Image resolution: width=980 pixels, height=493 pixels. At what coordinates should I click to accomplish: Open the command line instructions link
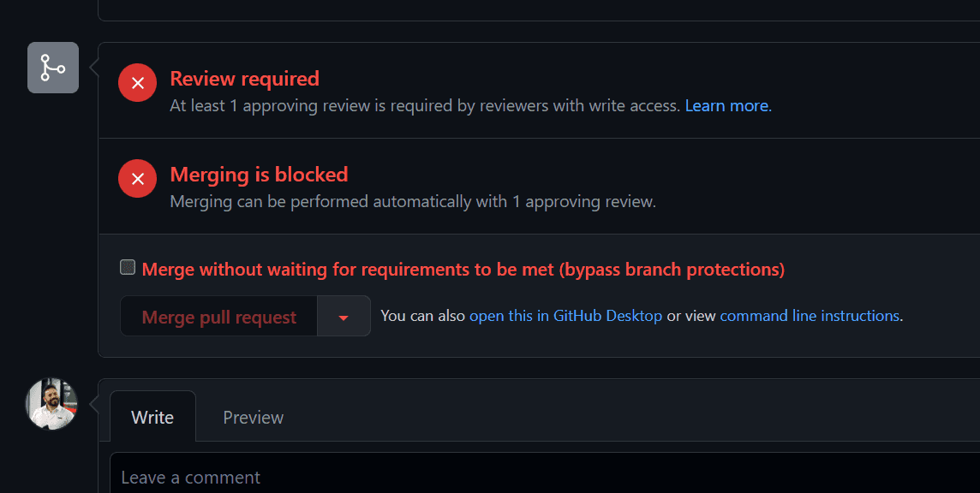[810, 316]
